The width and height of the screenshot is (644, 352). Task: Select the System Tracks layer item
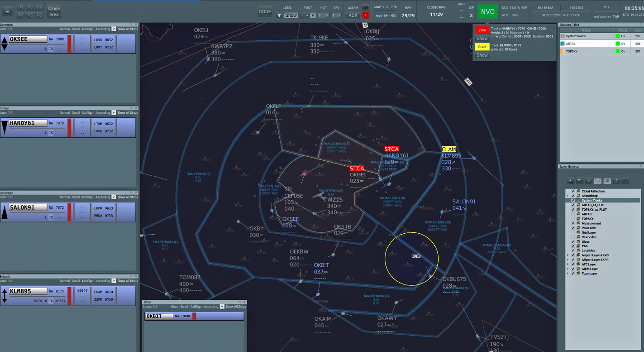[592, 200]
